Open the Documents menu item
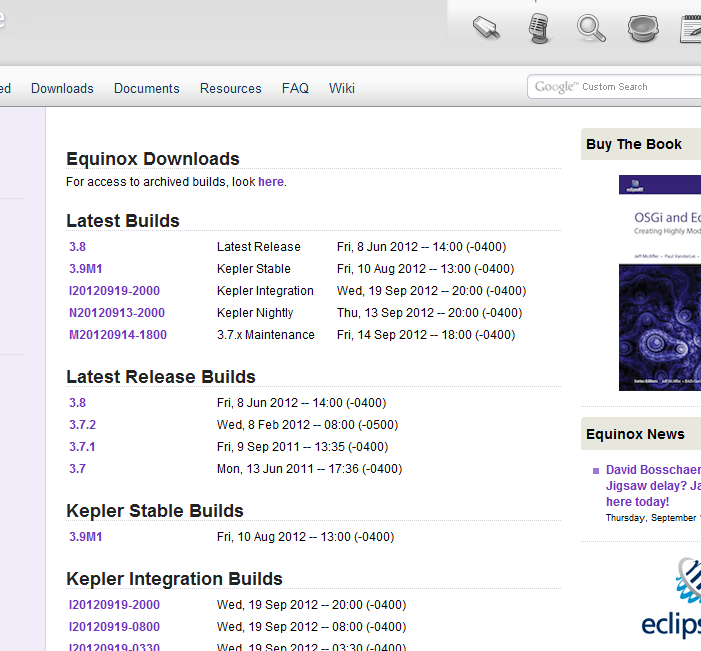This screenshot has height=651, width=701. pos(147,89)
